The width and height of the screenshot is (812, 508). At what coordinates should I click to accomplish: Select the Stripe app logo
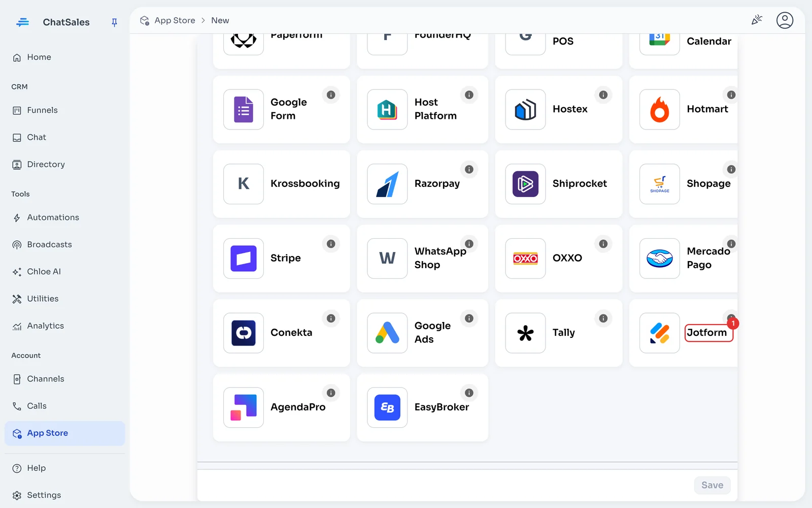pyautogui.click(x=244, y=258)
